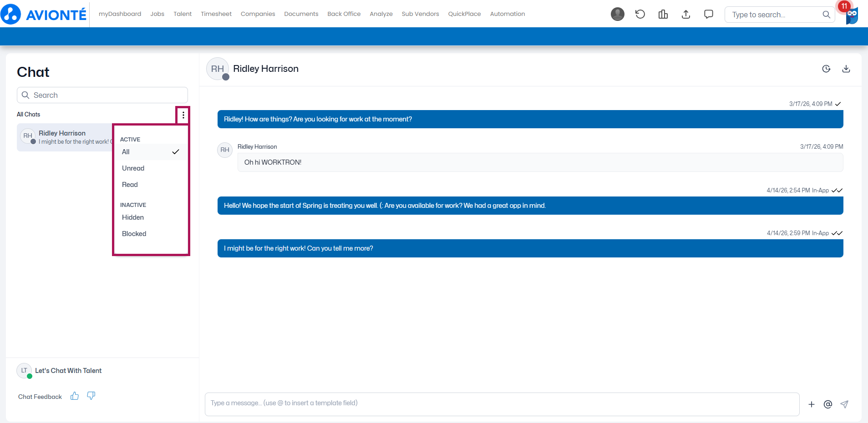Image resolution: width=868 pixels, height=423 pixels.
Task: Open the user profile avatar
Action: [618, 14]
